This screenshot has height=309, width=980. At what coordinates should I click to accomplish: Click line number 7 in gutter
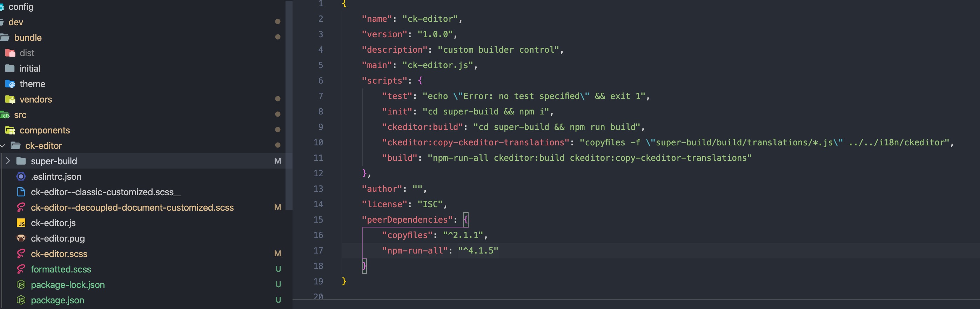[x=321, y=96]
